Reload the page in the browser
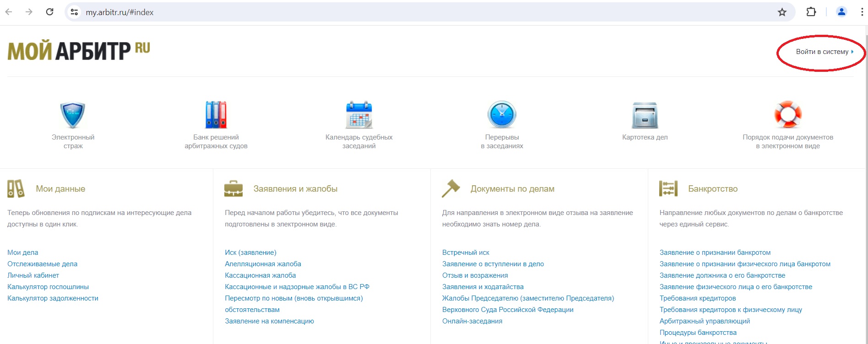 pyautogui.click(x=50, y=12)
